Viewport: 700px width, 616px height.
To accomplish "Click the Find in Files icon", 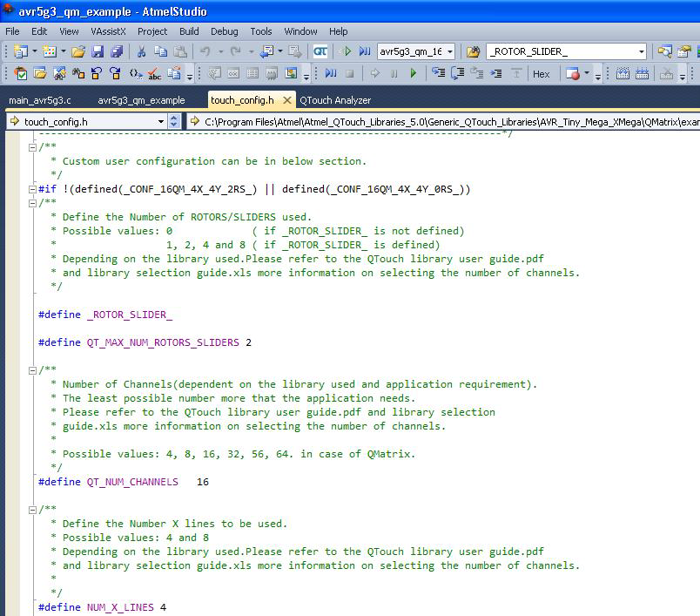I will click(473, 52).
